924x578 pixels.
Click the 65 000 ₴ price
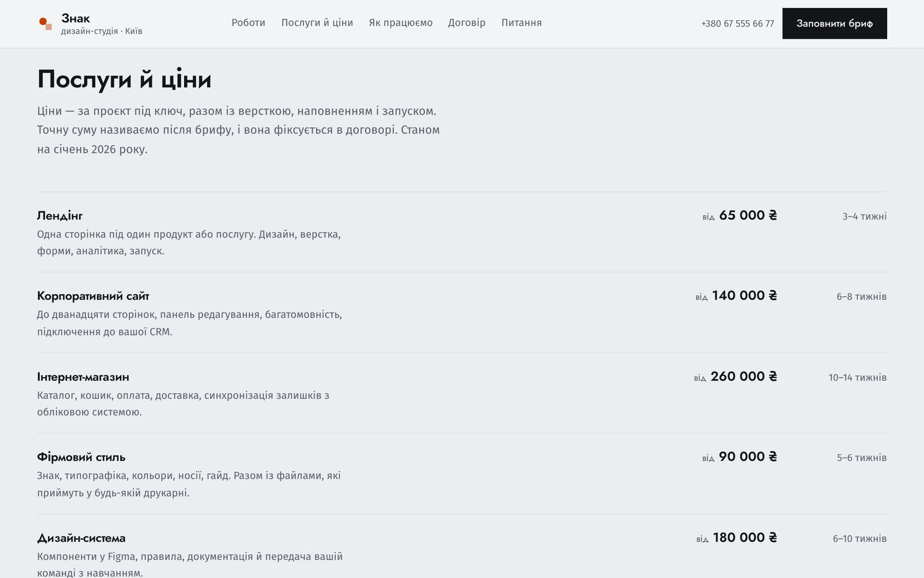tap(748, 215)
